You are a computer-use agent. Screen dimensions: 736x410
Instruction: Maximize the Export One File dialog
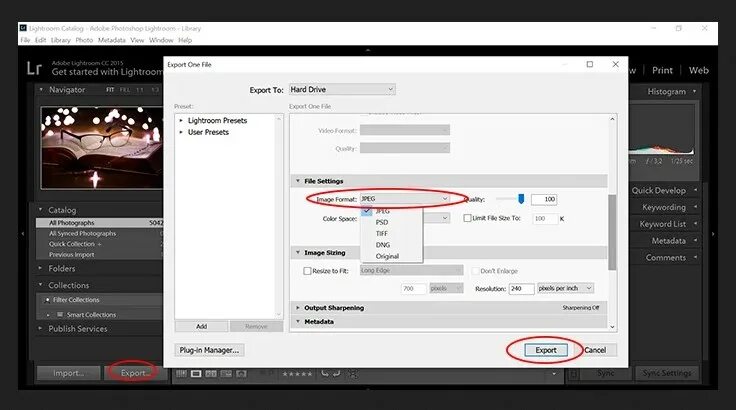tap(590, 64)
